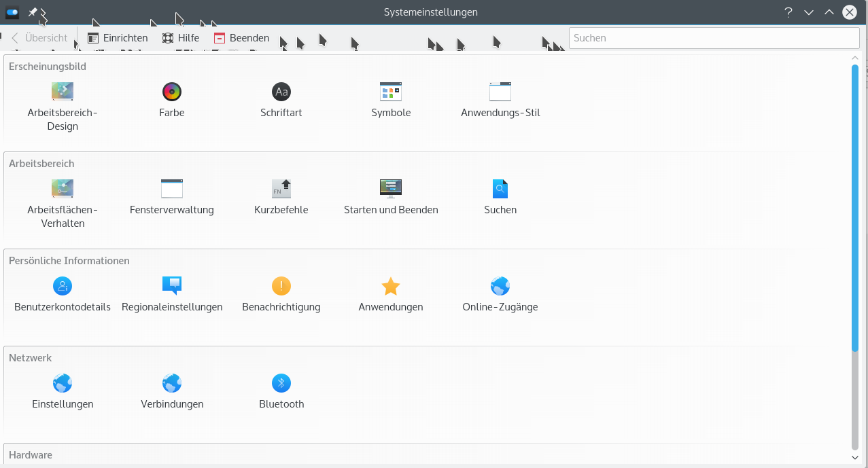Click scrollbar up arrow

point(855,59)
